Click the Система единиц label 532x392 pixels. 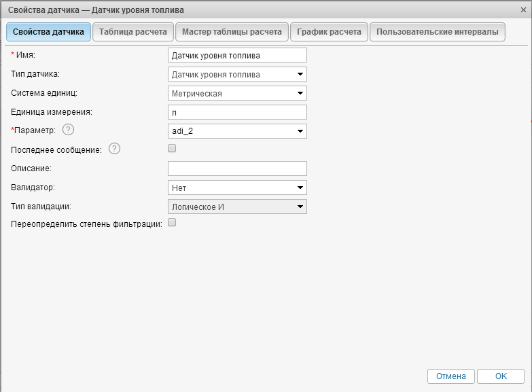point(44,93)
